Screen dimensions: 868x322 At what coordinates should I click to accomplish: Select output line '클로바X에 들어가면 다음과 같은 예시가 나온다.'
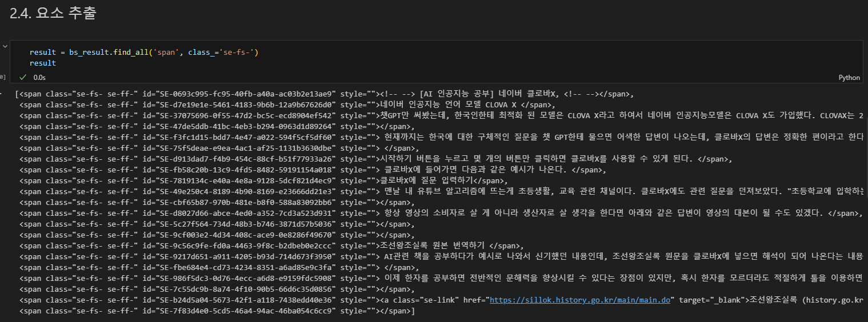tap(313, 170)
